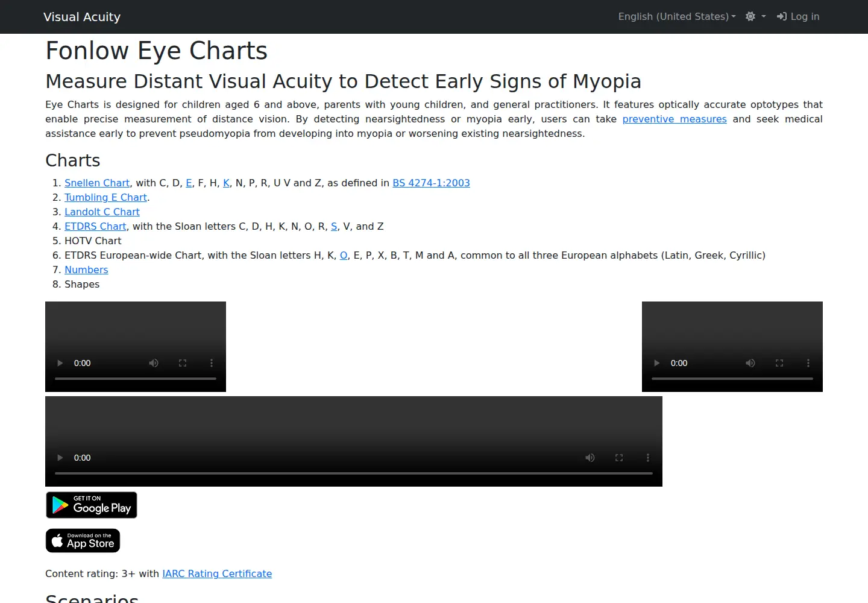Viewport: 868px width, 603px height.
Task: Click the letter K link in Snellen line
Action: pyautogui.click(x=226, y=183)
